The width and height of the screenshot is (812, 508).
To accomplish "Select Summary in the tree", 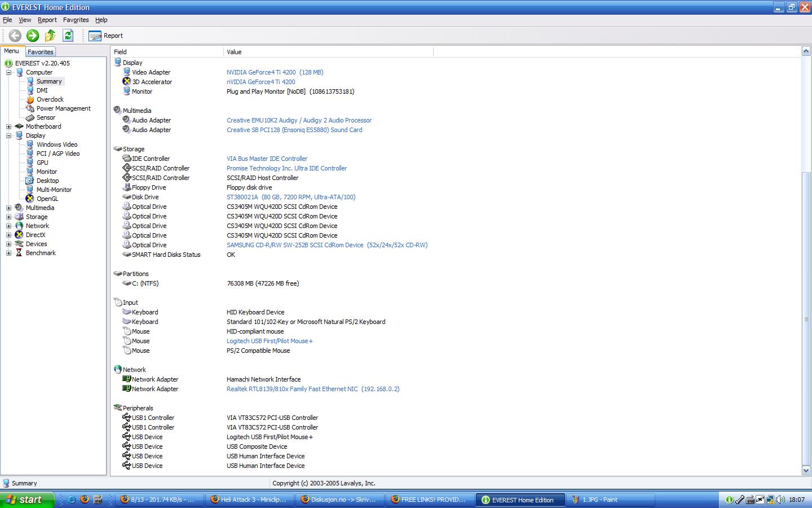I will [49, 81].
